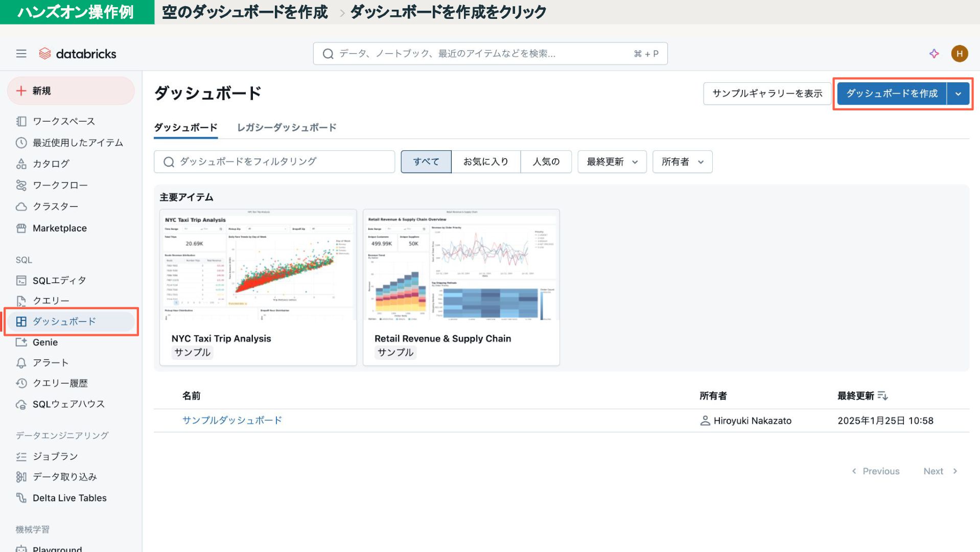Open the Databricks Assistant sparkle icon
This screenshot has width=980, height=552.
(x=934, y=54)
